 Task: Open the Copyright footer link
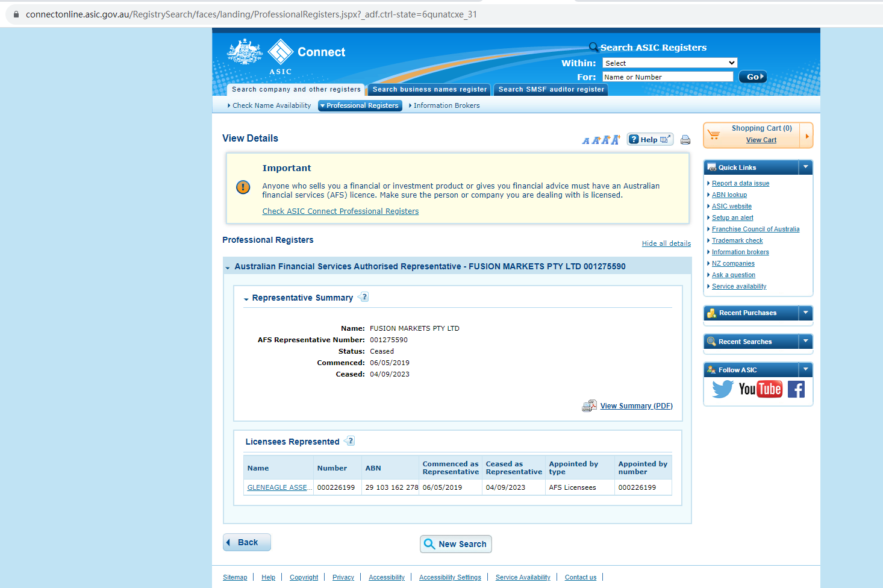tap(304, 577)
